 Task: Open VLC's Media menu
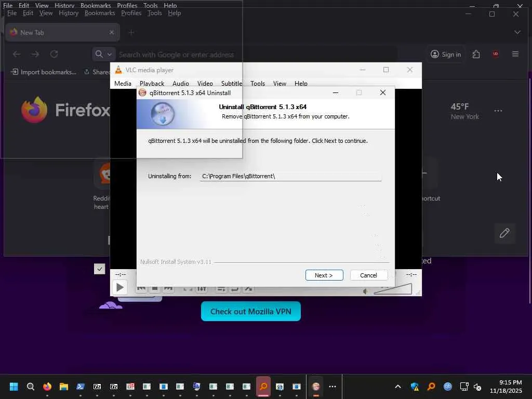123,84
